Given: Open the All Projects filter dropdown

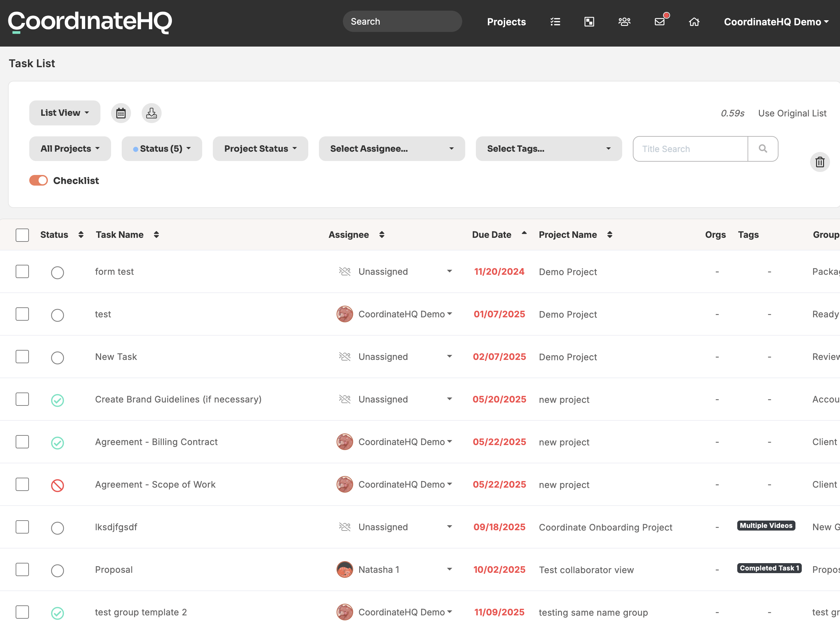Looking at the screenshot, I should coord(70,149).
